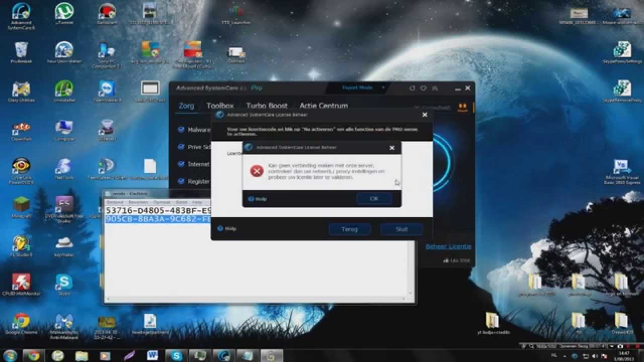Screen dimensions: 644x362
Task: Open the yt liedjes+credits folder
Action: click(x=493, y=323)
